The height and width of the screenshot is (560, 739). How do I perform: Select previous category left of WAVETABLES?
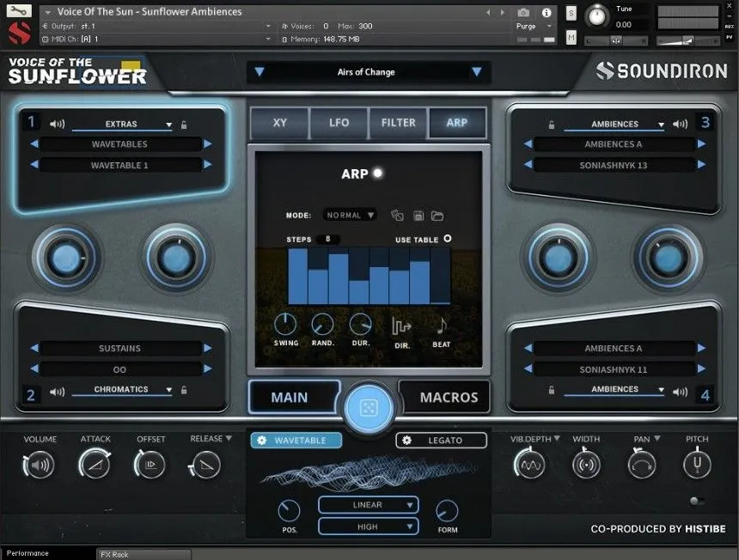[34, 143]
